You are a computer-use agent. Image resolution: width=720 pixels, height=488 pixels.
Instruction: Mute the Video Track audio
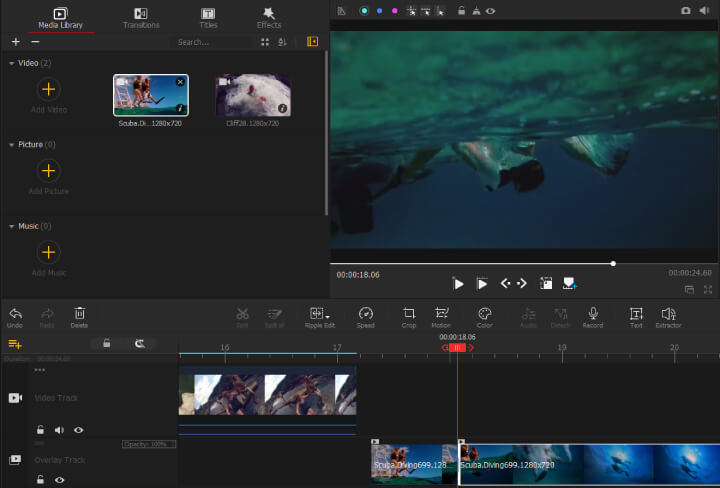(59, 430)
